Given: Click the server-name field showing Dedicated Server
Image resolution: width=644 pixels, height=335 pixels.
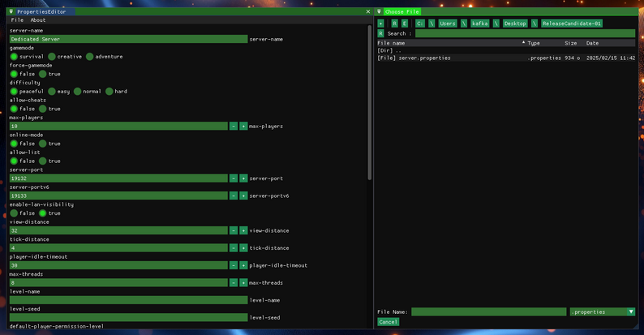Looking at the screenshot, I should tap(128, 39).
